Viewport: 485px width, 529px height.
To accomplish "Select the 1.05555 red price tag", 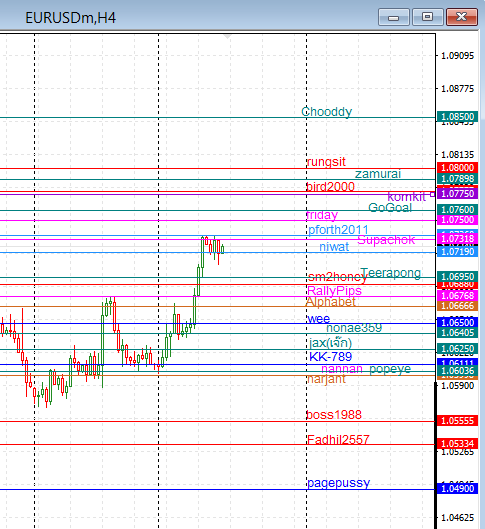I will [x=457, y=421].
